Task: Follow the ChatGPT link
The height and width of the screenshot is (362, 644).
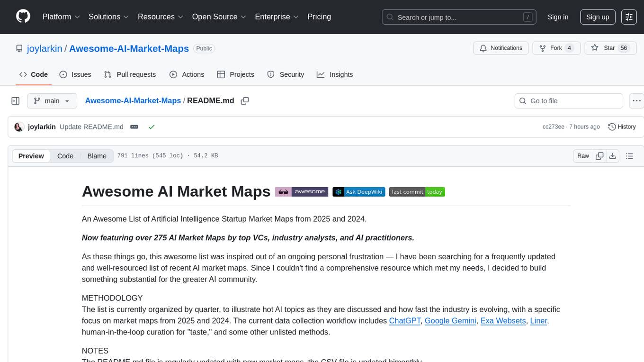Action: (405, 321)
